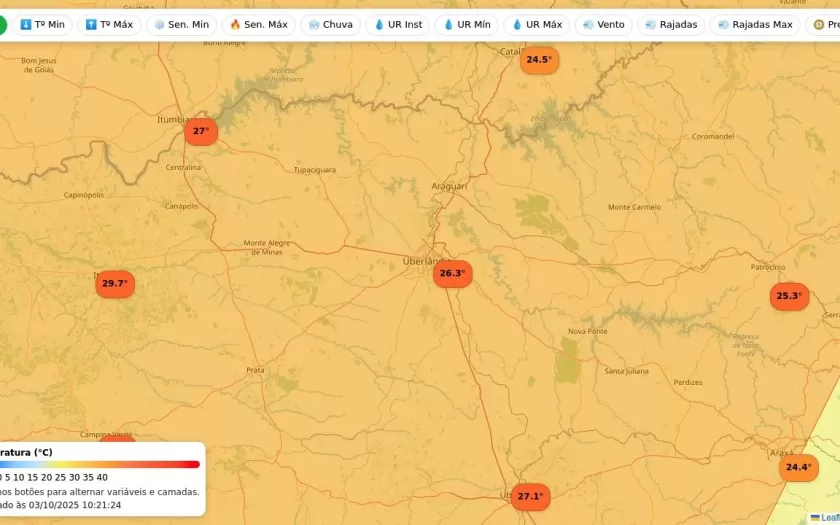Show UR Mín humidity layer

(467, 24)
